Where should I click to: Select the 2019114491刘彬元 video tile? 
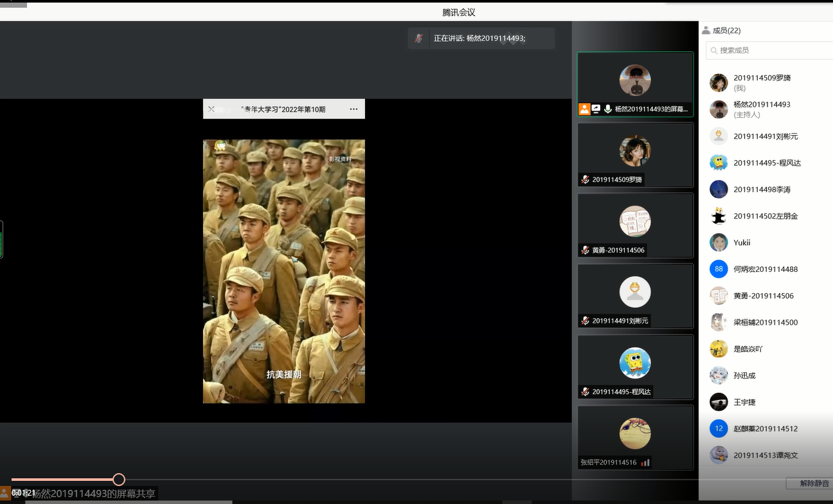coord(635,296)
